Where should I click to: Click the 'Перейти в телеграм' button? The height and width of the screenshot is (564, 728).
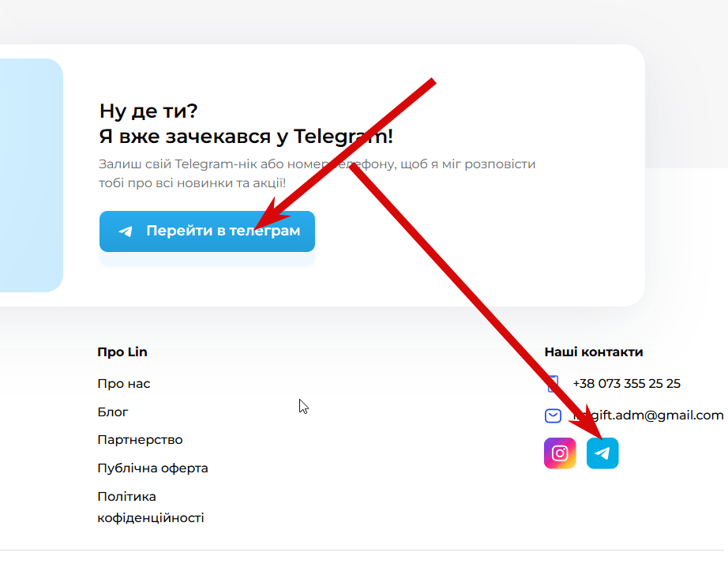[207, 231]
